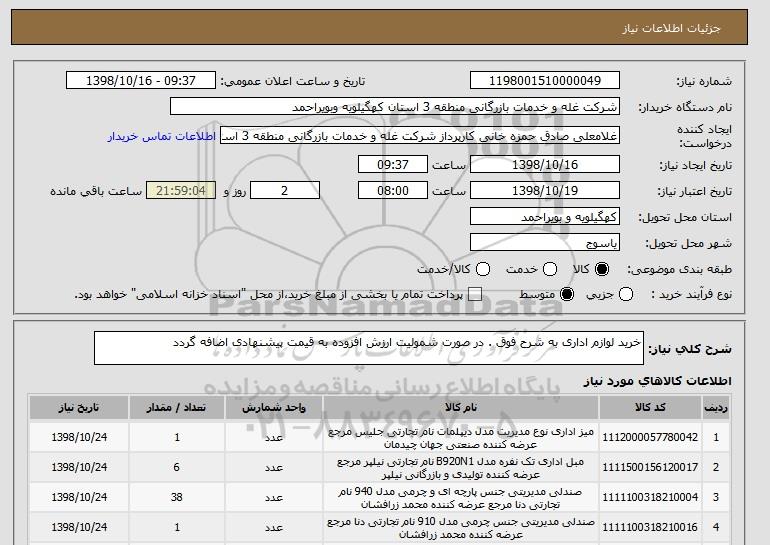Select the کالا radio button

pyautogui.click(x=602, y=269)
